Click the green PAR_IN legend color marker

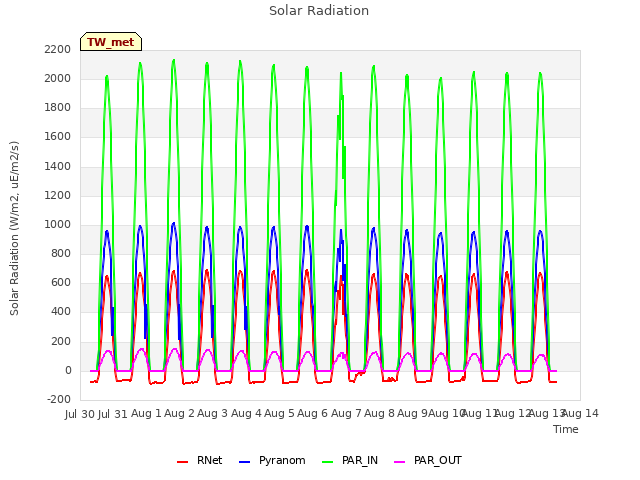tap(327, 462)
